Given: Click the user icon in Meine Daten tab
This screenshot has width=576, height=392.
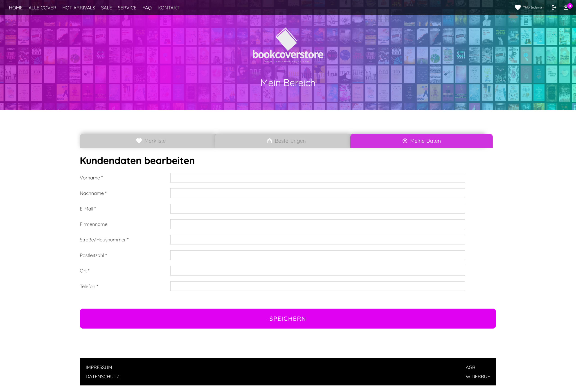Looking at the screenshot, I should tap(405, 141).
